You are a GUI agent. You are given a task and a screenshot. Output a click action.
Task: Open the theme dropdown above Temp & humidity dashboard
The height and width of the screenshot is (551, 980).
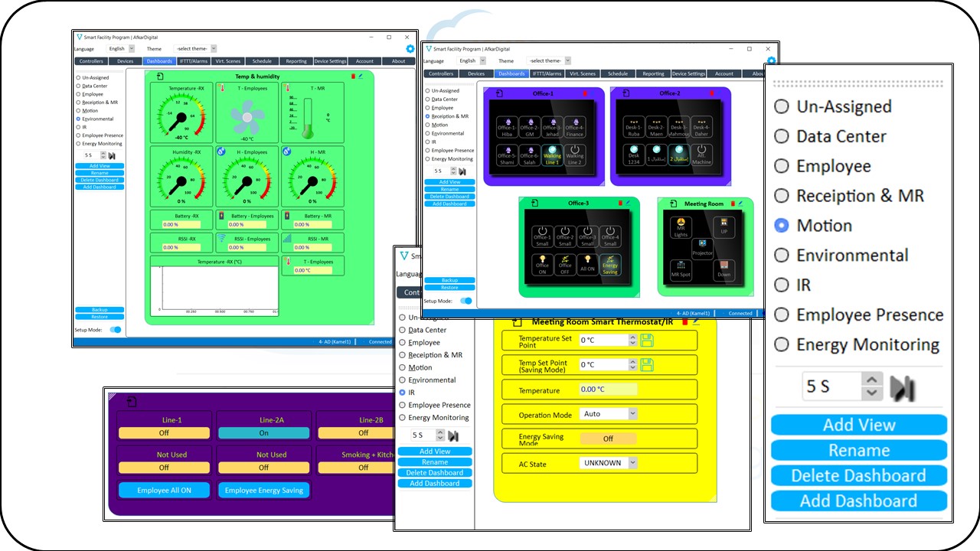(213, 49)
